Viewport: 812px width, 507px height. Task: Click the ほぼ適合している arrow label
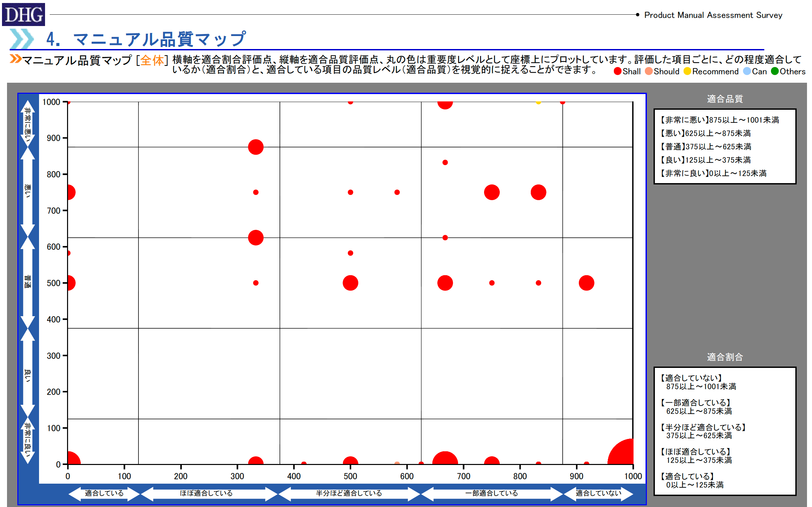(x=206, y=493)
